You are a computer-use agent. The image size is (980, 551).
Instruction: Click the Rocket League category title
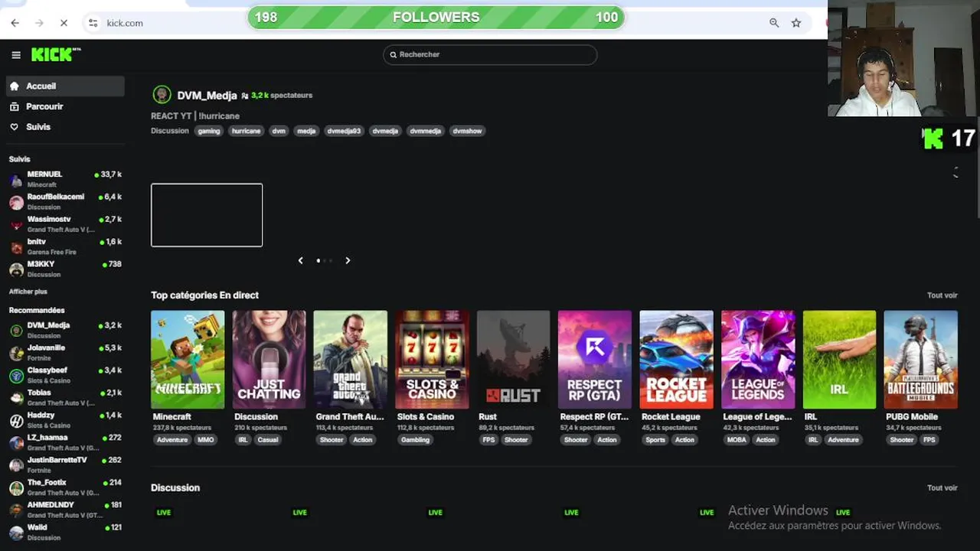(x=671, y=417)
